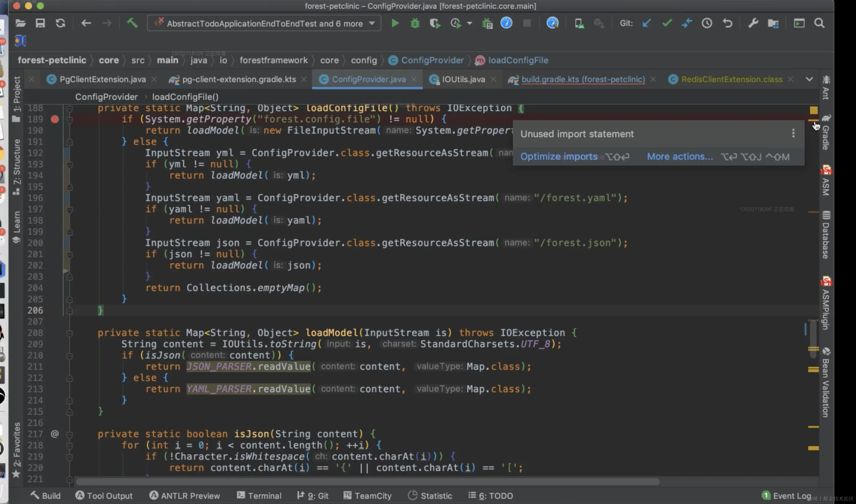The image size is (856, 504).
Task: Click the green Run button
Action: (x=395, y=23)
